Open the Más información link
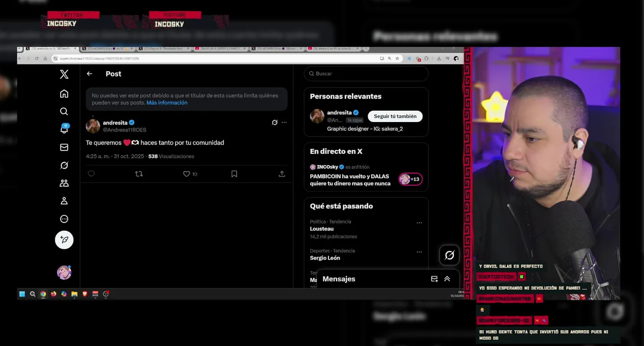 pyautogui.click(x=167, y=103)
